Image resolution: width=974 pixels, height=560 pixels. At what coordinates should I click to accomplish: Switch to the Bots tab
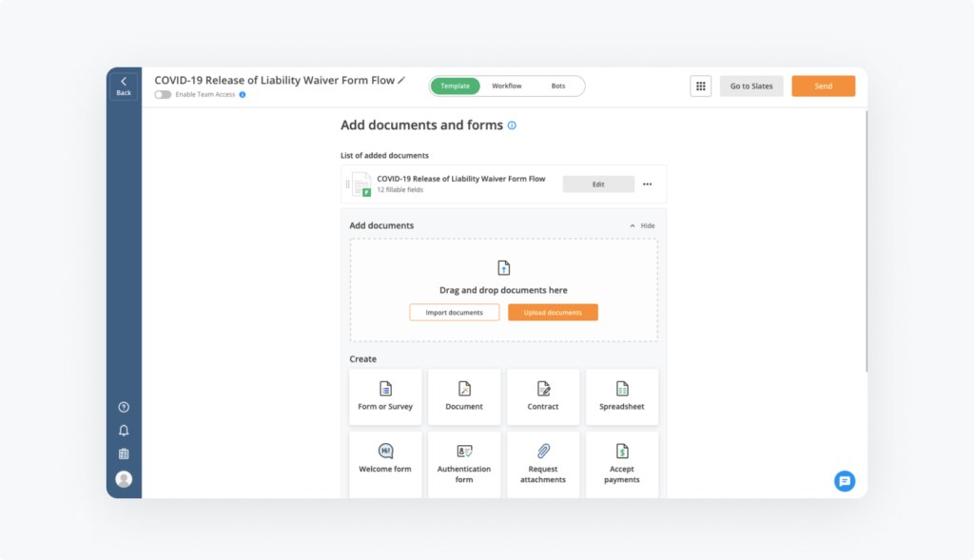[558, 86]
